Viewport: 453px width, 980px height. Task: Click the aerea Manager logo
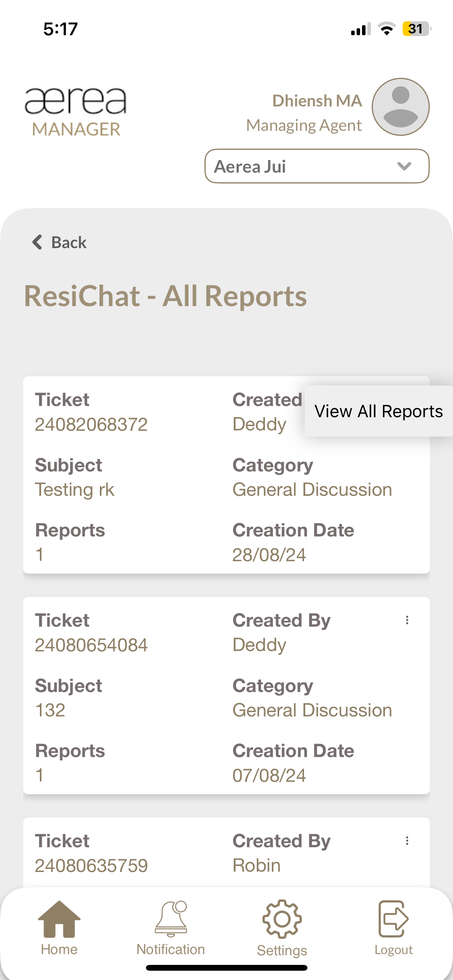coord(76,111)
